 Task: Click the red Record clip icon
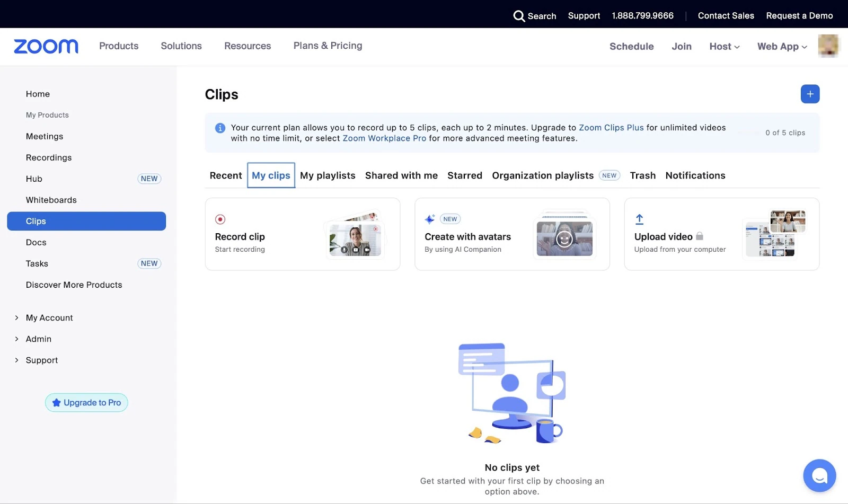click(220, 219)
